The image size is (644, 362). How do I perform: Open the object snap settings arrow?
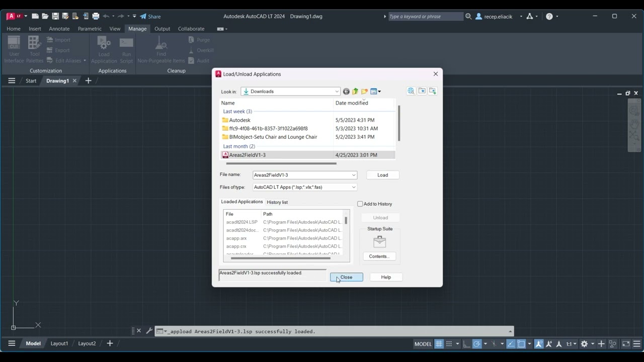coord(529,344)
